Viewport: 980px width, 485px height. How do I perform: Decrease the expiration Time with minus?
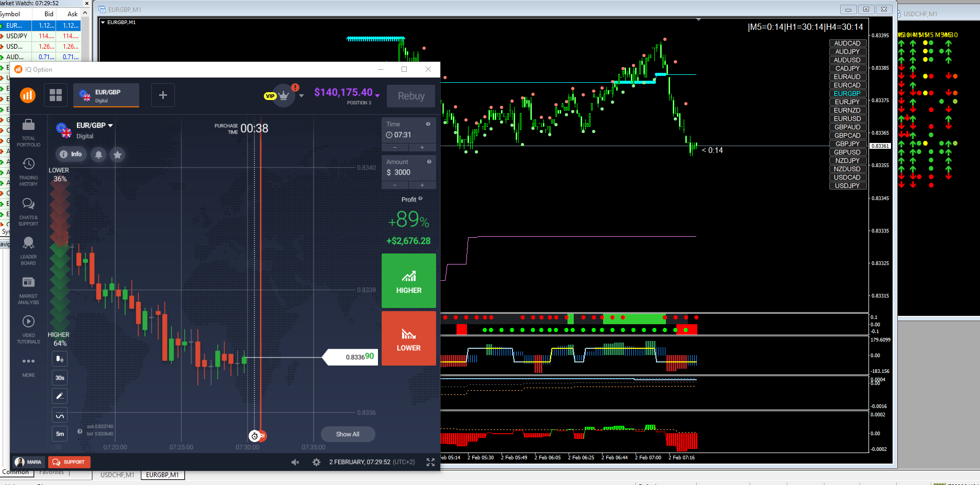(x=395, y=148)
